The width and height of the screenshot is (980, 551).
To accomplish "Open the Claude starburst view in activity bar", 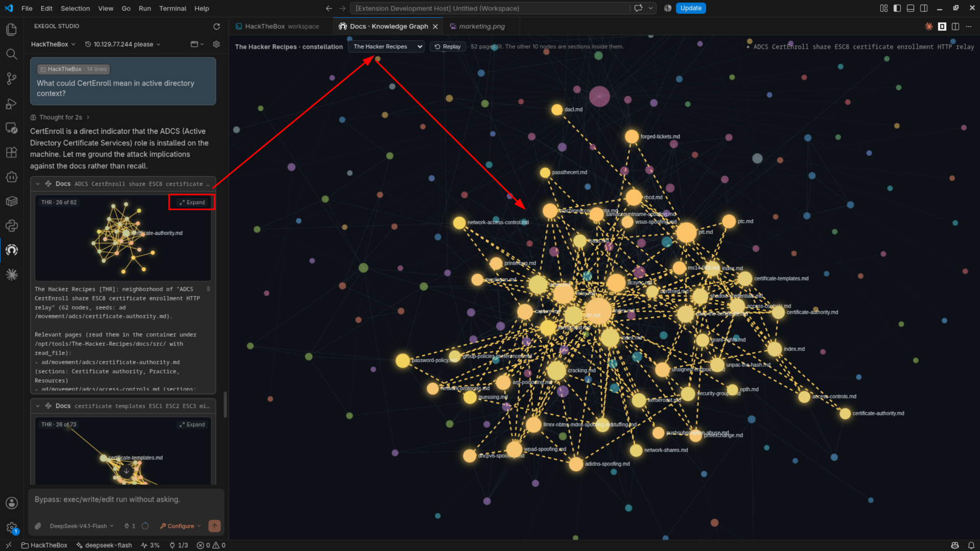I will coord(11,275).
